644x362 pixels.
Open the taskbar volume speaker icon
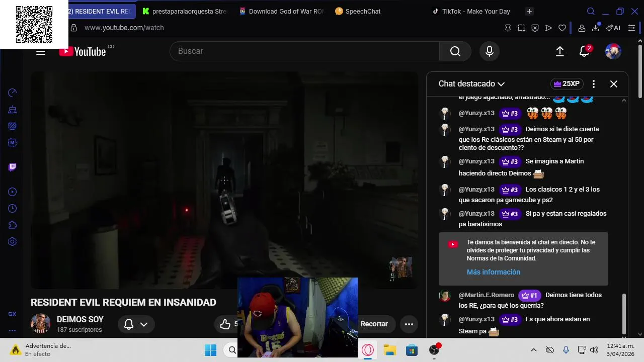[x=594, y=350]
